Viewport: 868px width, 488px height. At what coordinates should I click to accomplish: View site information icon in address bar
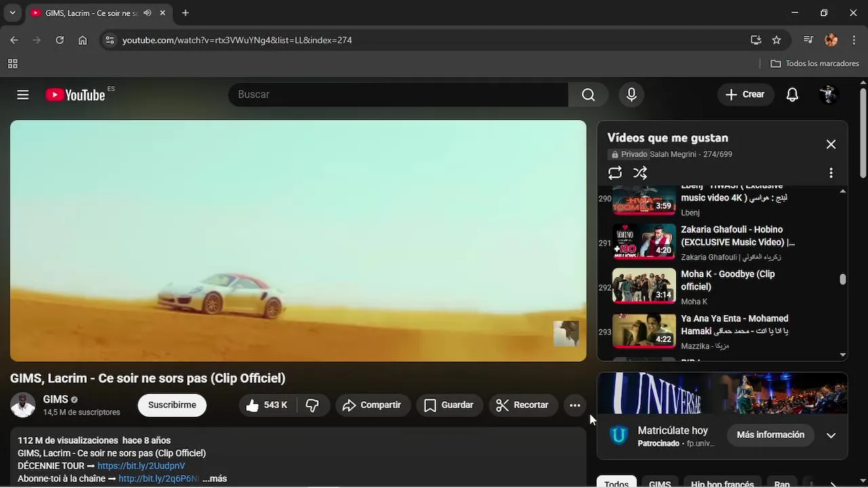[x=110, y=40]
